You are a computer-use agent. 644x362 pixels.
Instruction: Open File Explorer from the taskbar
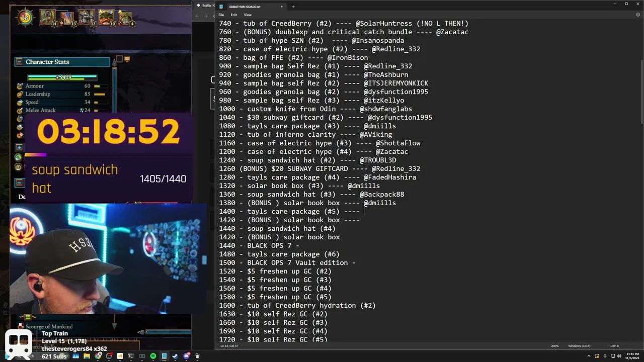click(x=87, y=356)
